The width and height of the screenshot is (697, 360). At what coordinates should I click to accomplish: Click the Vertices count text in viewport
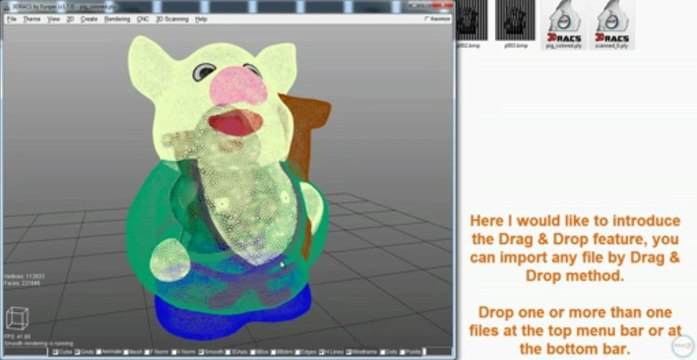pyautogui.click(x=24, y=276)
